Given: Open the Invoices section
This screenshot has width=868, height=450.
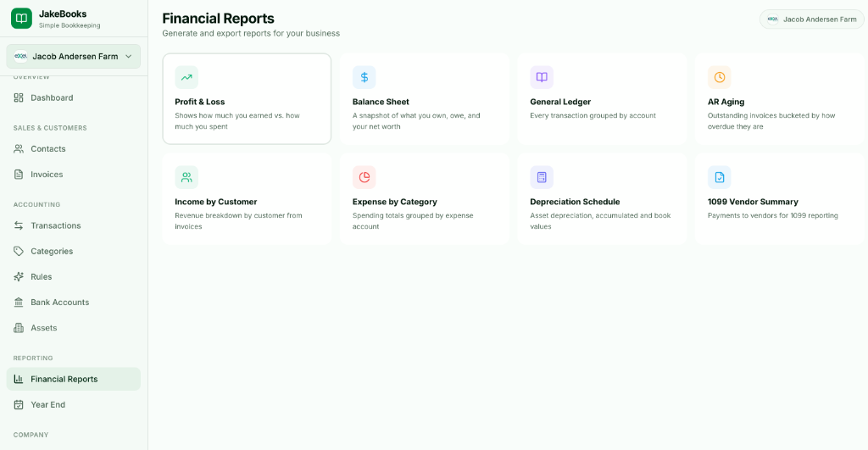Looking at the screenshot, I should 74,175.
